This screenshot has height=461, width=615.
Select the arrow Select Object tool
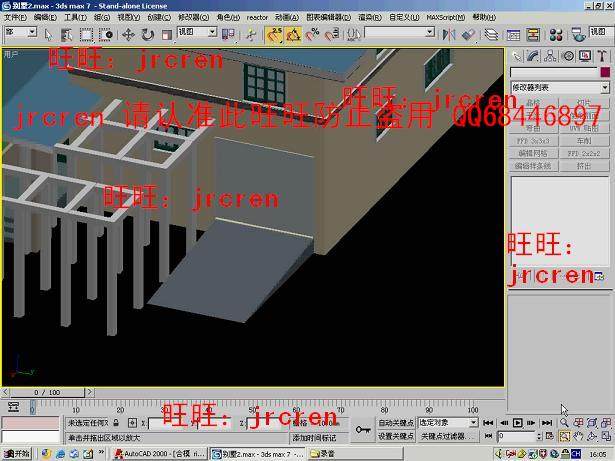[49, 35]
